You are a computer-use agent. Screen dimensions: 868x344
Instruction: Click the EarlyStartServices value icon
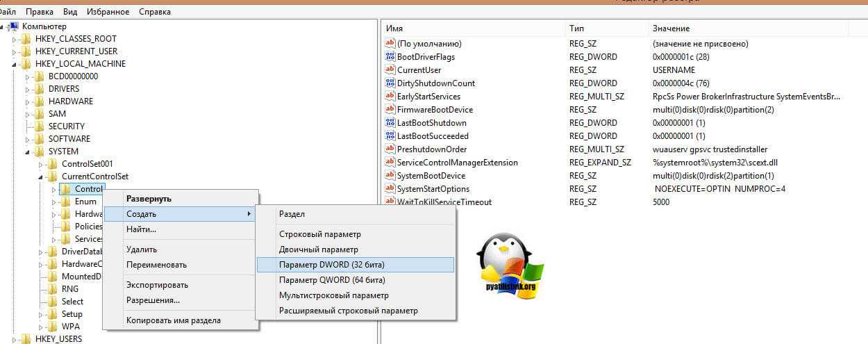pyautogui.click(x=390, y=97)
